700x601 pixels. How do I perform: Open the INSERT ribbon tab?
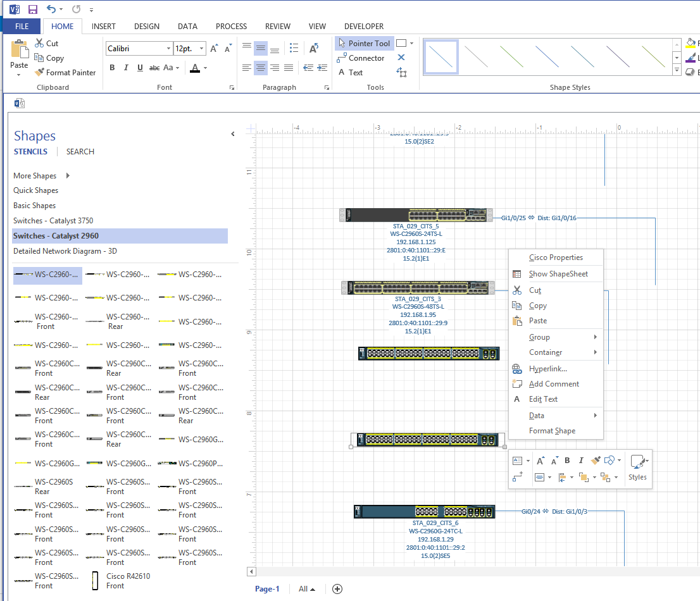tap(104, 27)
